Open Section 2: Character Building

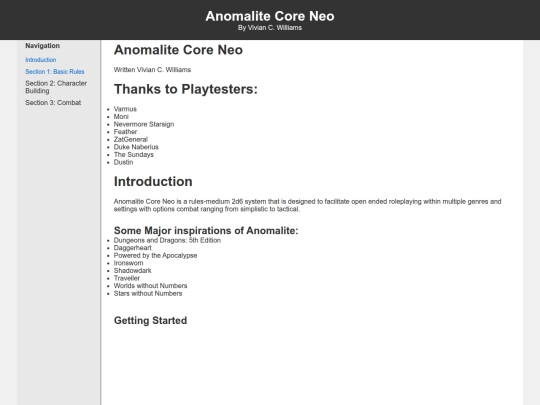[x=56, y=87]
